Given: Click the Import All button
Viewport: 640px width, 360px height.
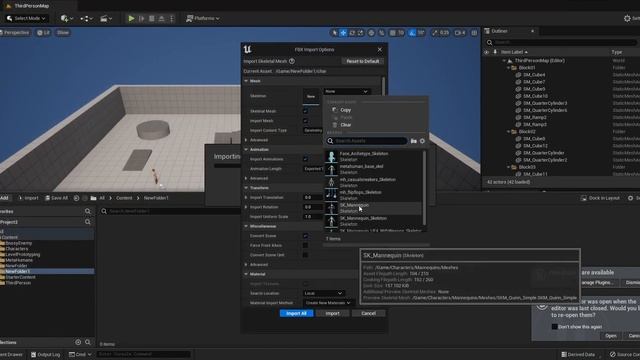Looking at the screenshot, I should tap(296, 313).
